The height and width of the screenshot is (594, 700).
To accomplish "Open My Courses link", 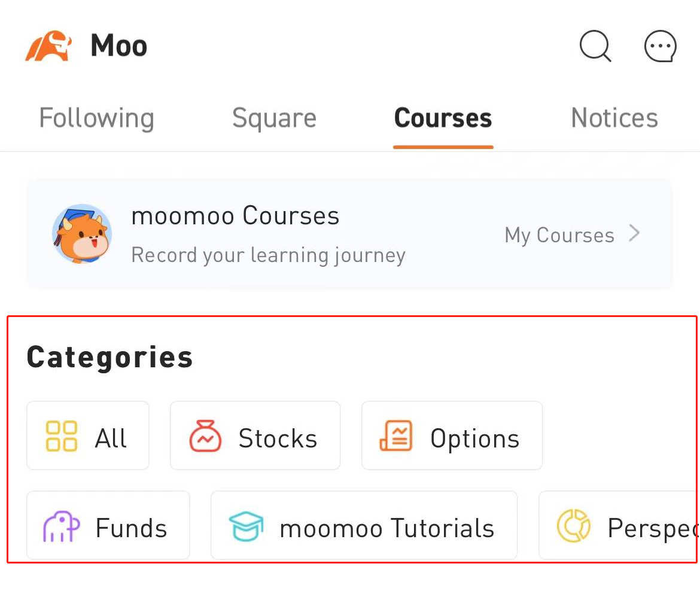I will coord(559,234).
